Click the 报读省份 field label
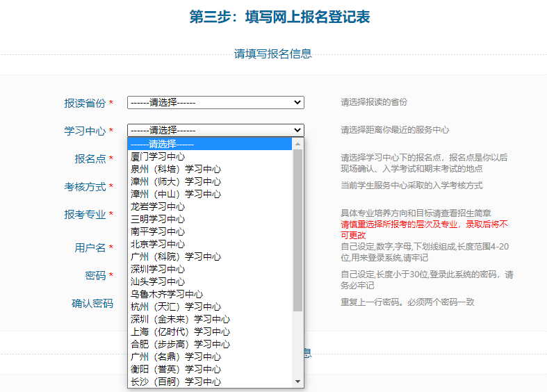Image resolution: width=547 pixels, height=392 pixels. tap(85, 104)
